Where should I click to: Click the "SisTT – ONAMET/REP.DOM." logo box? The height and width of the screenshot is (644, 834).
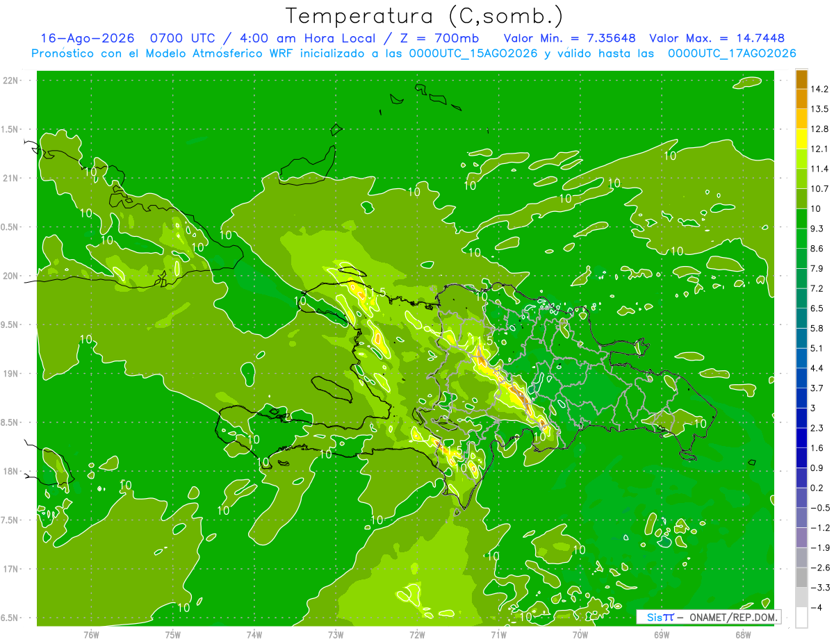pyautogui.click(x=708, y=617)
